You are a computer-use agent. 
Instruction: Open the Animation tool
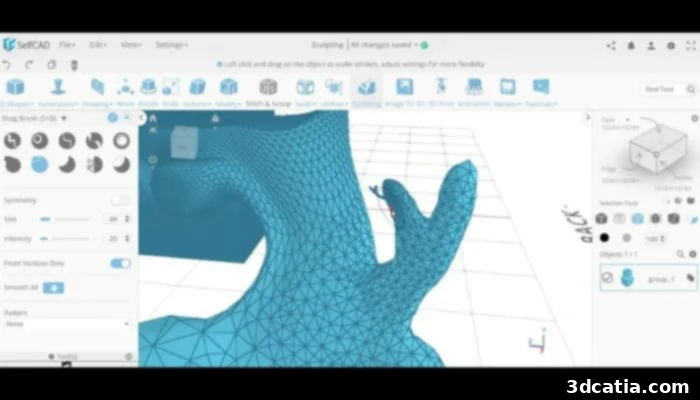(474, 92)
